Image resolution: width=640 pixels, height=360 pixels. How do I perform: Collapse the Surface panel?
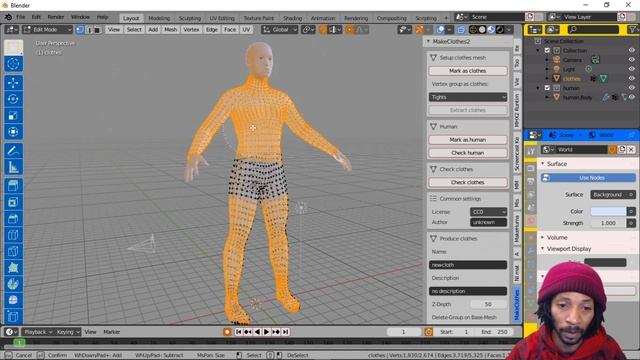click(x=557, y=164)
